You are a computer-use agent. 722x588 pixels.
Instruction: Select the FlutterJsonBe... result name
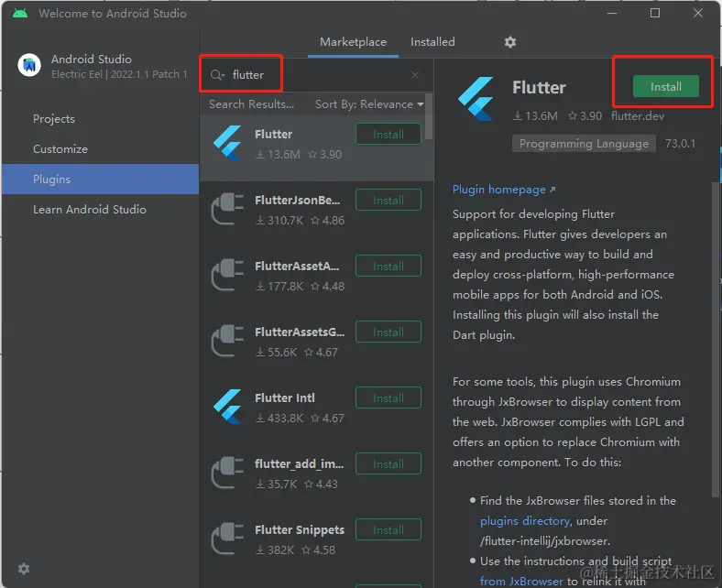pyautogui.click(x=298, y=200)
